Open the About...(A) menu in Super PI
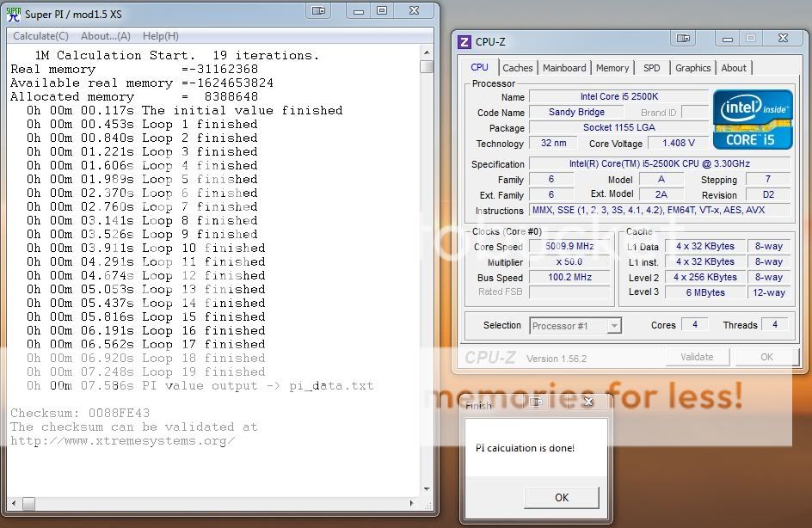Viewport: 812px width, 528px height. tap(106, 36)
